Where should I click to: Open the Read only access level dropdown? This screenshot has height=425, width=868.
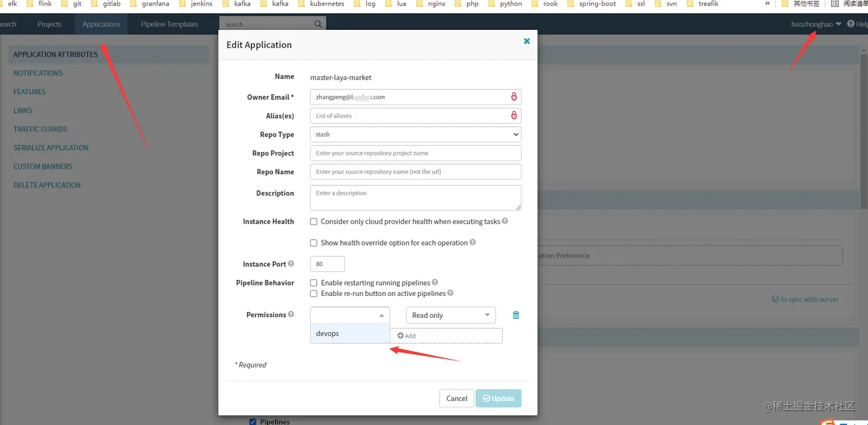click(x=451, y=315)
